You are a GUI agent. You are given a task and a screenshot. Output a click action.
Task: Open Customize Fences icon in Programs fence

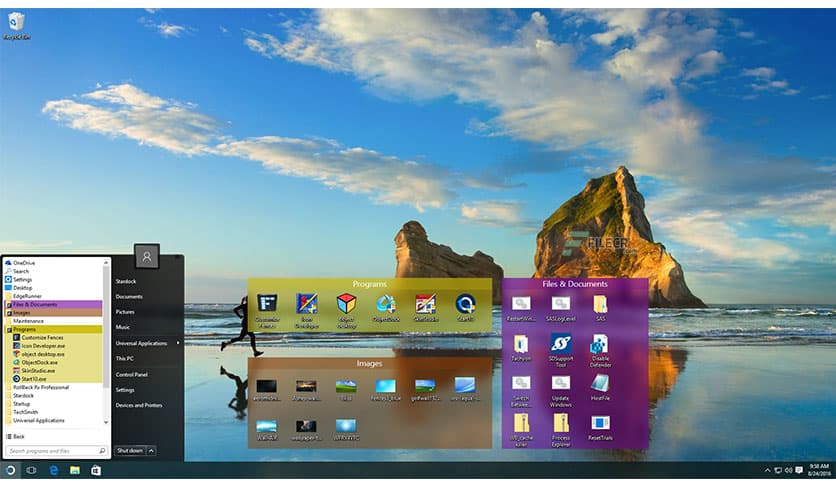click(267, 304)
